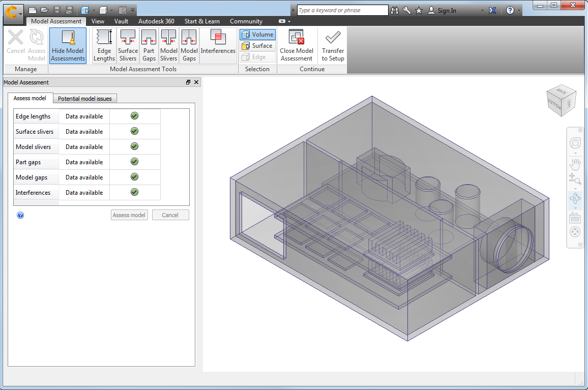Click the key icon next to search
Image resolution: width=588 pixels, height=390 pixels.
tap(407, 11)
